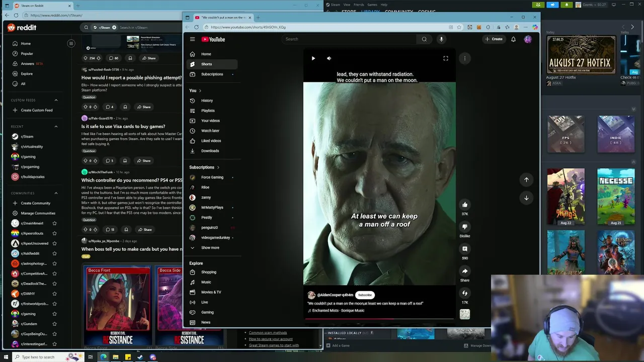The height and width of the screenshot is (362, 644).
Task: Open 'How would I report a possible phishing attempt?' post
Action: tap(131, 78)
